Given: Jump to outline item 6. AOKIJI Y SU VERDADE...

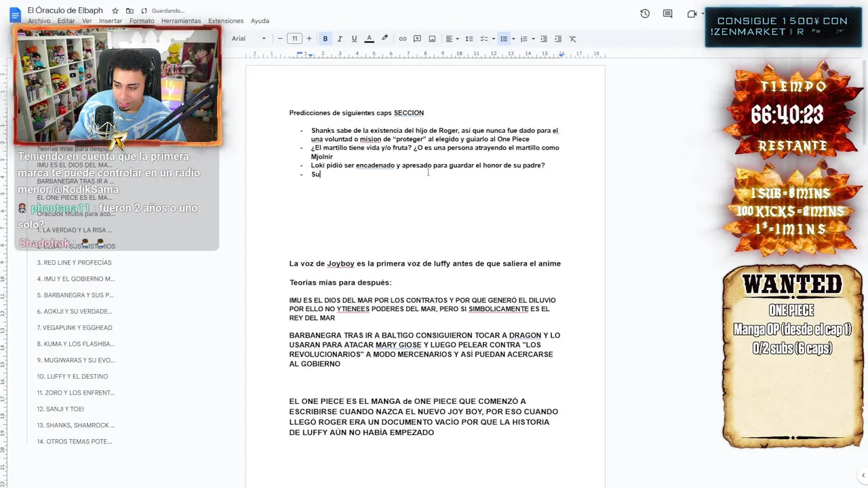Looking at the screenshot, I should [x=75, y=311].
